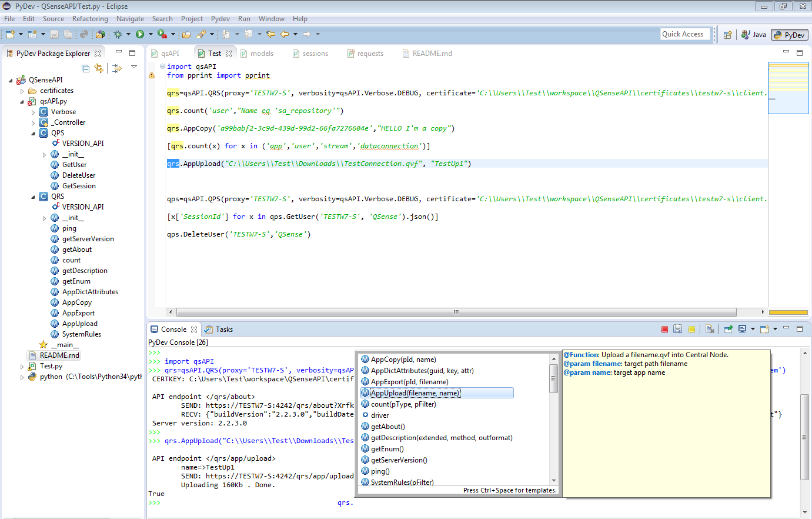Click the Open Type folder icon
812x519 pixels.
click(x=186, y=34)
